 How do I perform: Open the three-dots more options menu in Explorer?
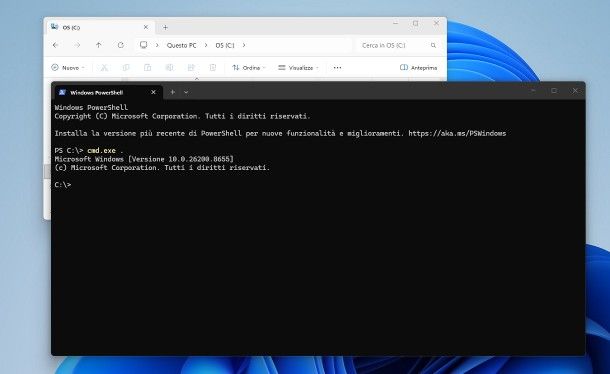(337, 68)
